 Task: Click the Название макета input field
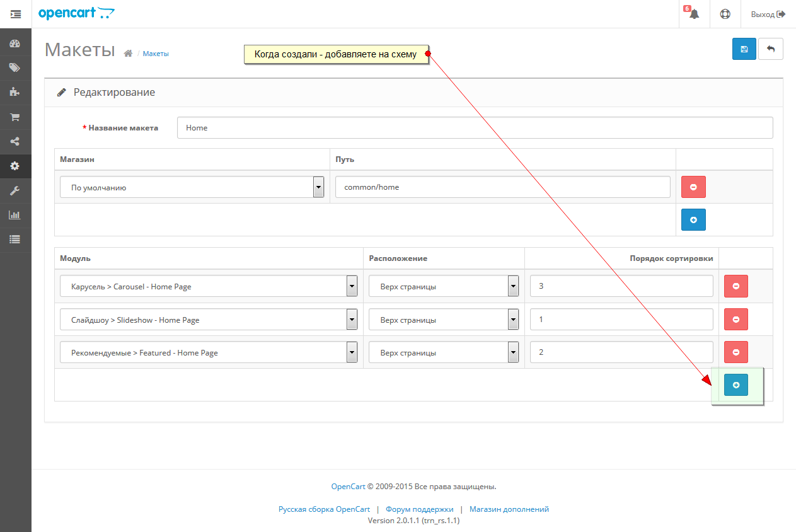[x=475, y=127]
